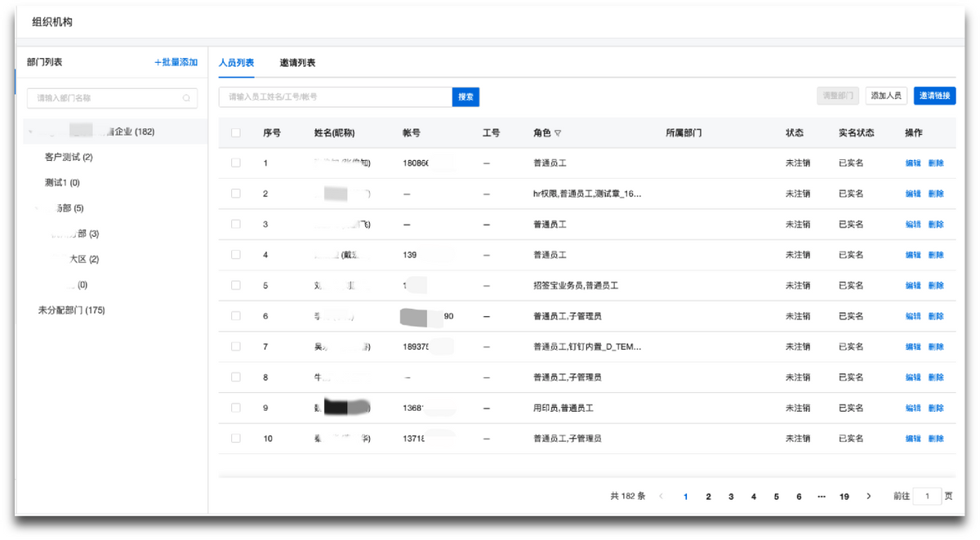Select the department ending 大区 (2)
This screenshot has height=540, width=980.
coord(84,260)
